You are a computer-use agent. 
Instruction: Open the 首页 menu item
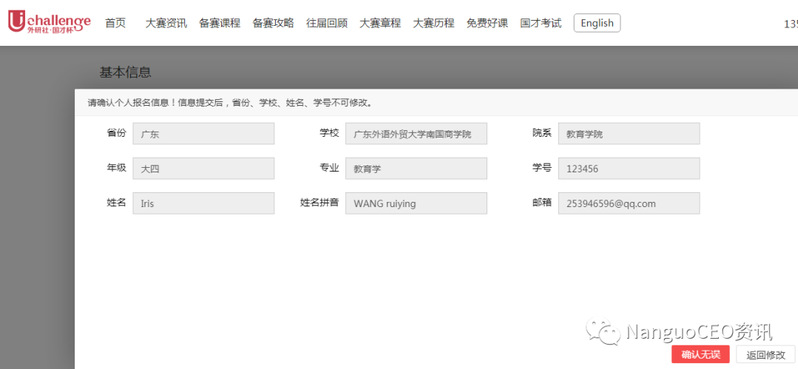(115, 23)
